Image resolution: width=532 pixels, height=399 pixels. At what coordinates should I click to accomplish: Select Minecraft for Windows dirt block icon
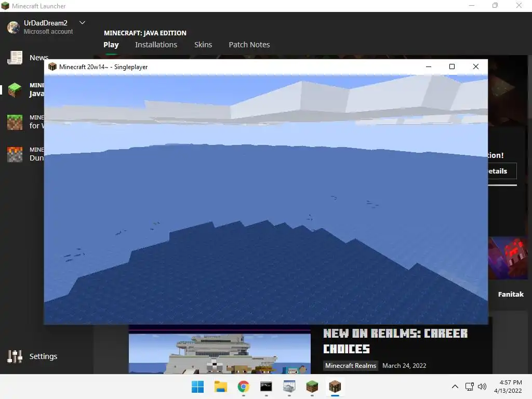pos(15,122)
